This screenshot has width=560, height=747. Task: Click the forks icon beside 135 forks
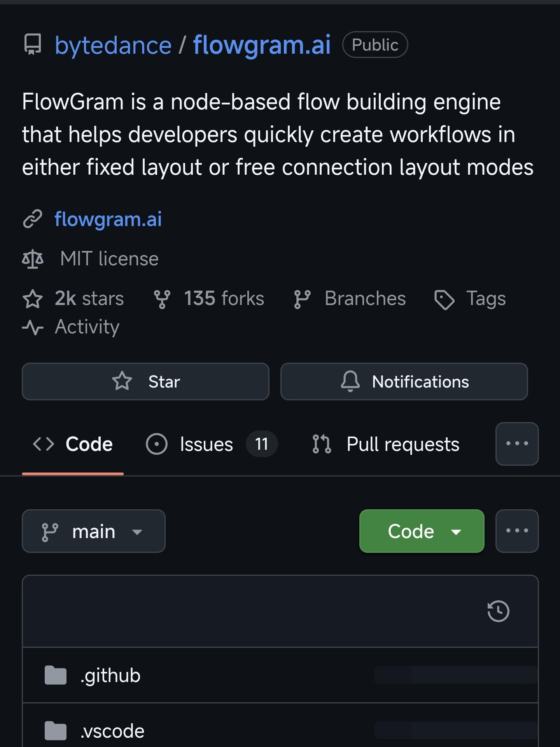tap(162, 299)
